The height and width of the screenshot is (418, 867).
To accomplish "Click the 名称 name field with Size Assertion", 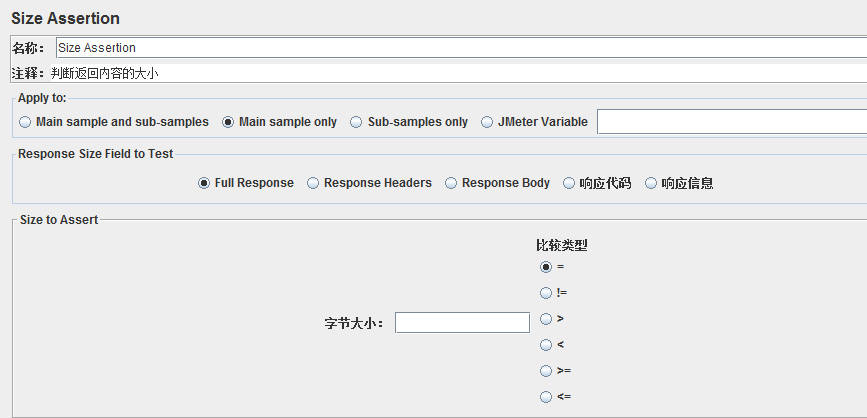I will (x=462, y=48).
